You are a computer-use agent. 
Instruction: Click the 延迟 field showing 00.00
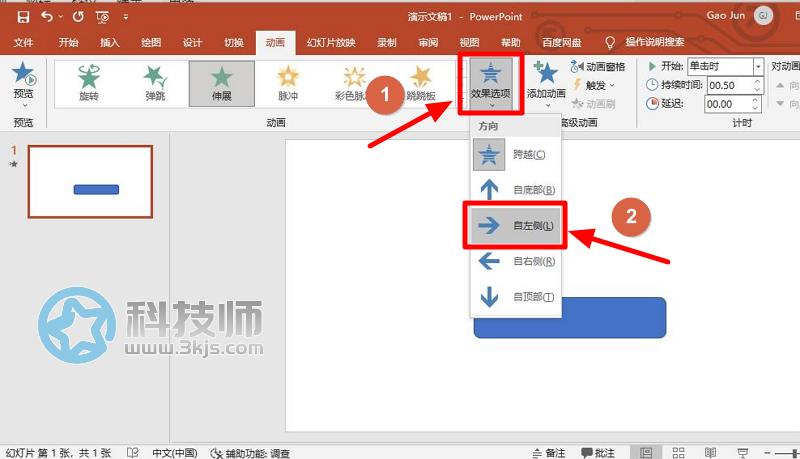coord(728,104)
